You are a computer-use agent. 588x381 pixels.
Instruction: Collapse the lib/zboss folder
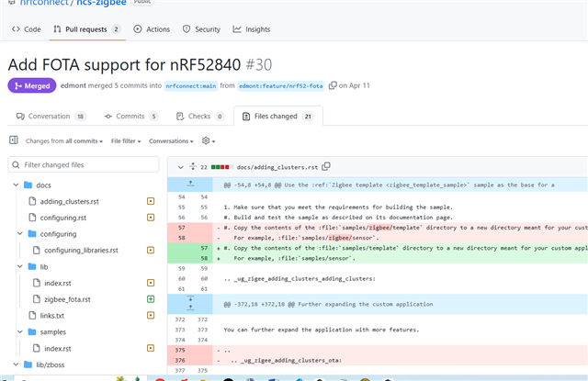[x=16, y=364]
